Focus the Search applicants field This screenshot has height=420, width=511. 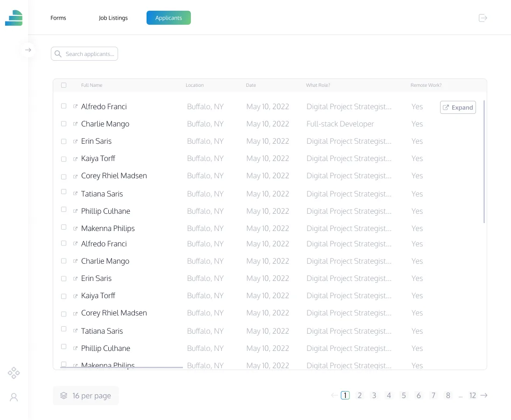pyautogui.click(x=84, y=54)
